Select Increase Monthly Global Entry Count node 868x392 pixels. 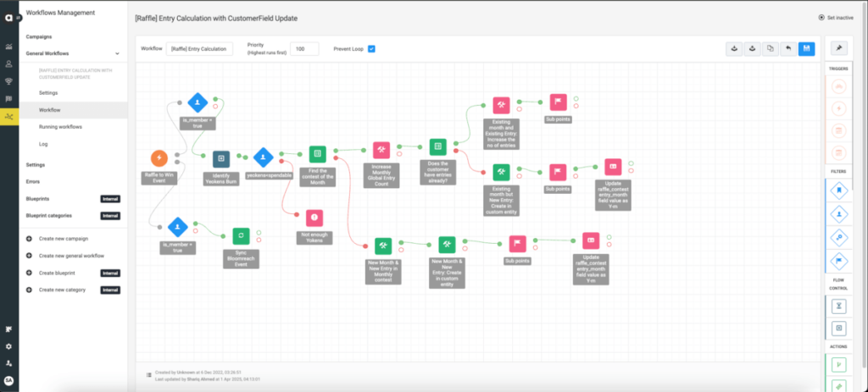pos(381,151)
